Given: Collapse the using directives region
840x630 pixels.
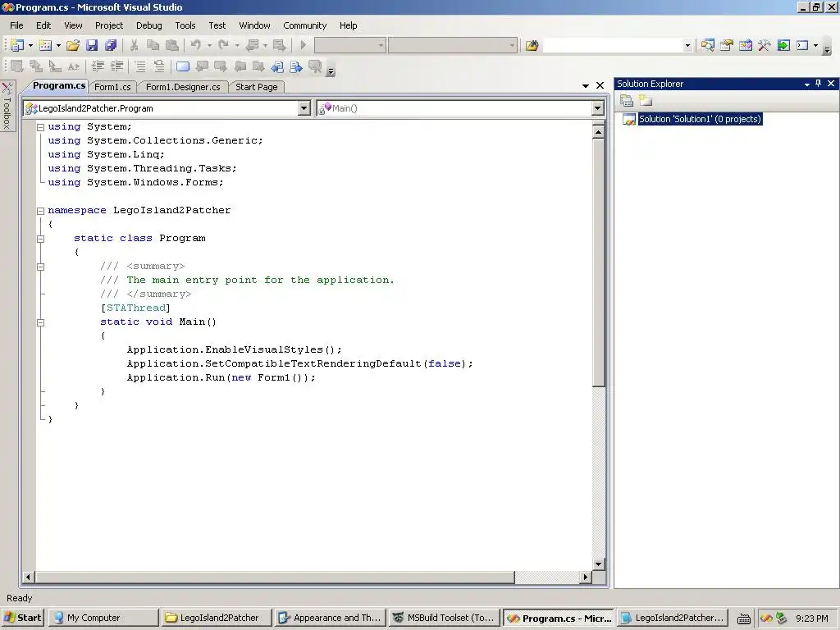Looking at the screenshot, I should click(x=40, y=127).
